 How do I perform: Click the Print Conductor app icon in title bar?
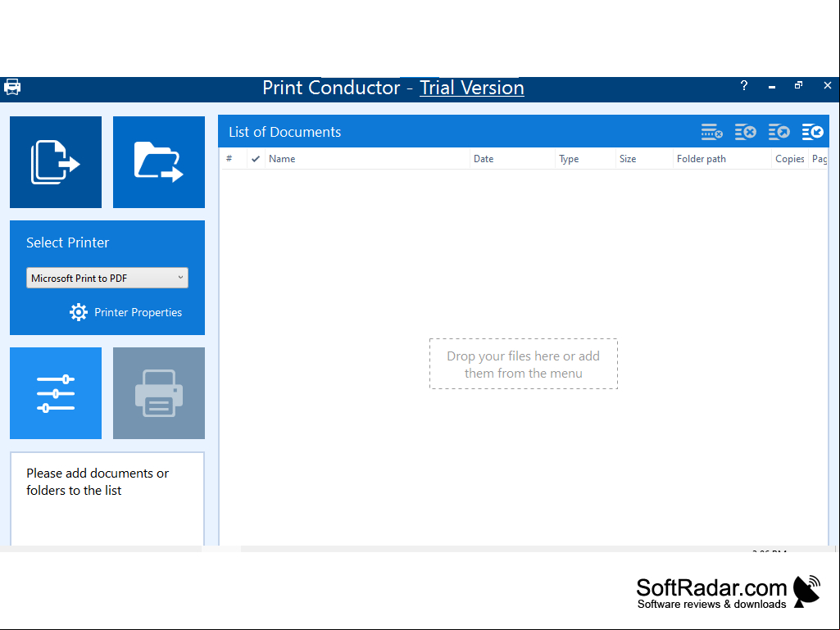tap(12, 87)
